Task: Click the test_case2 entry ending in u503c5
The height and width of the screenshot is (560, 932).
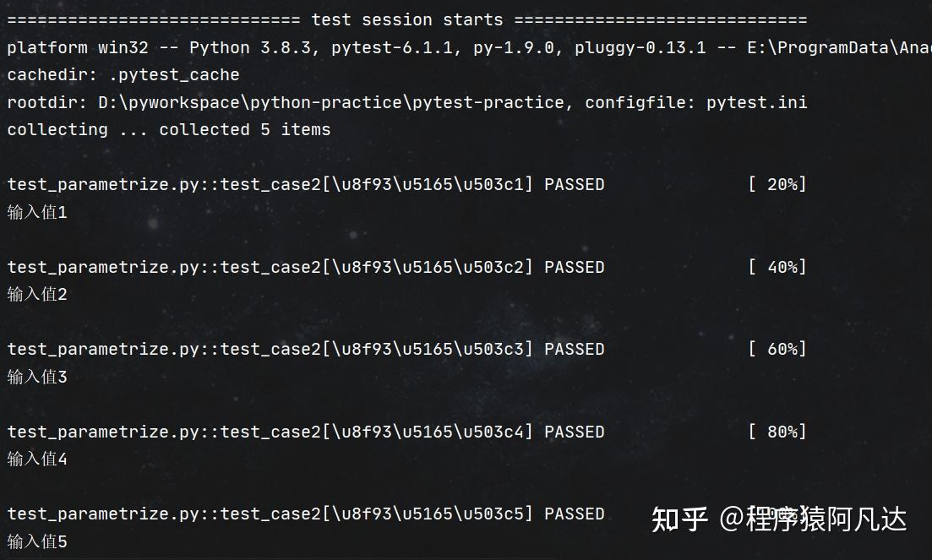Action: [x=270, y=514]
